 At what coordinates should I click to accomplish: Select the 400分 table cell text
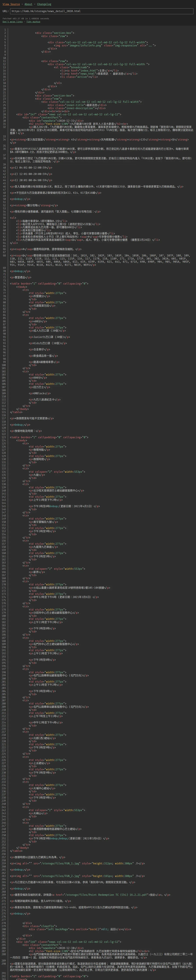37,321
